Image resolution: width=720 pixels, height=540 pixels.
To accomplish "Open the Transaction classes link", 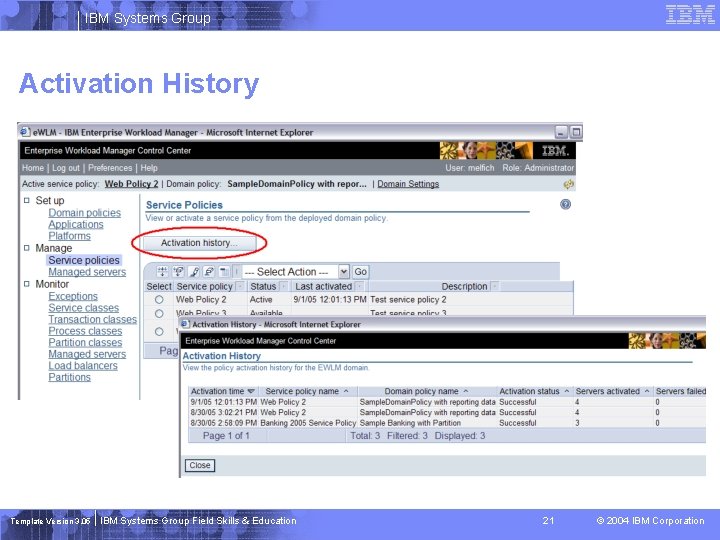I will click(x=93, y=319).
